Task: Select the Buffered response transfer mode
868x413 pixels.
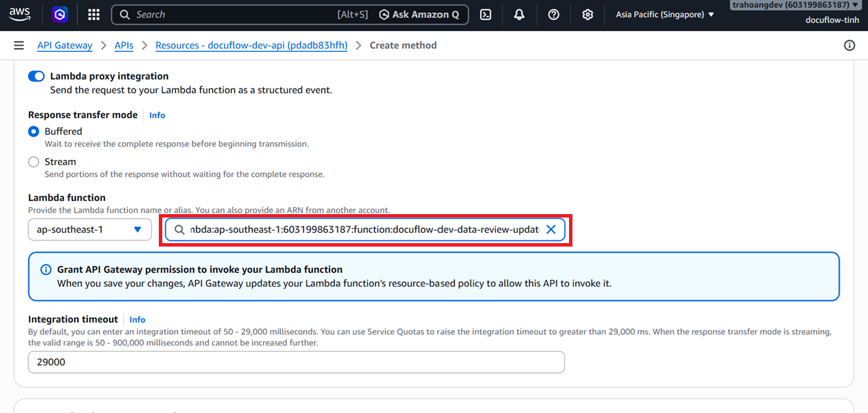Action: point(33,131)
